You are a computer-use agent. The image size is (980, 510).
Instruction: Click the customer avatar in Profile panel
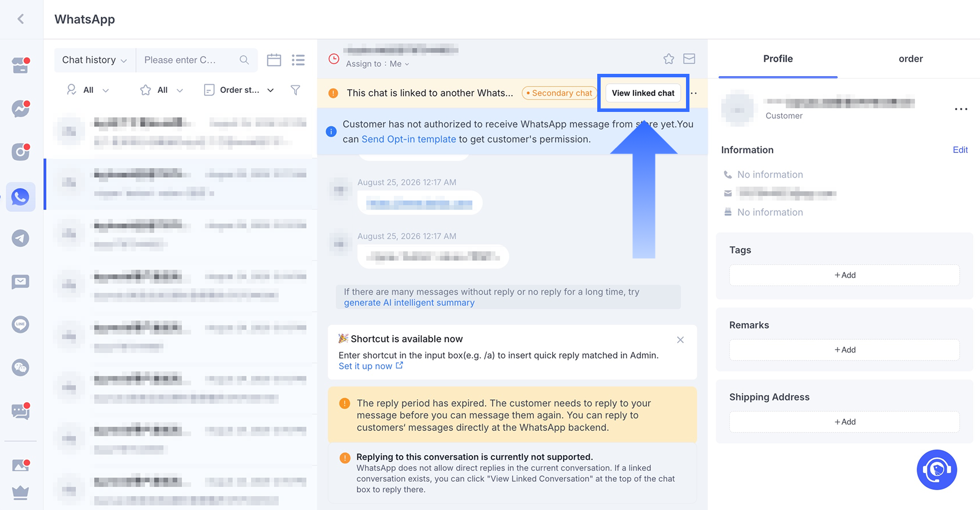tap(738, 108)
